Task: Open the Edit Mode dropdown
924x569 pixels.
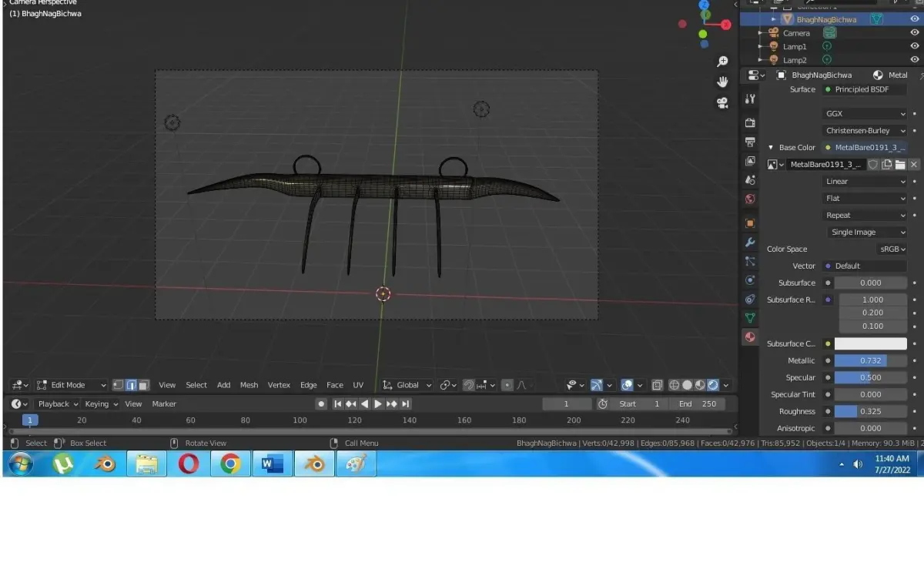Action: pos(72,385)
